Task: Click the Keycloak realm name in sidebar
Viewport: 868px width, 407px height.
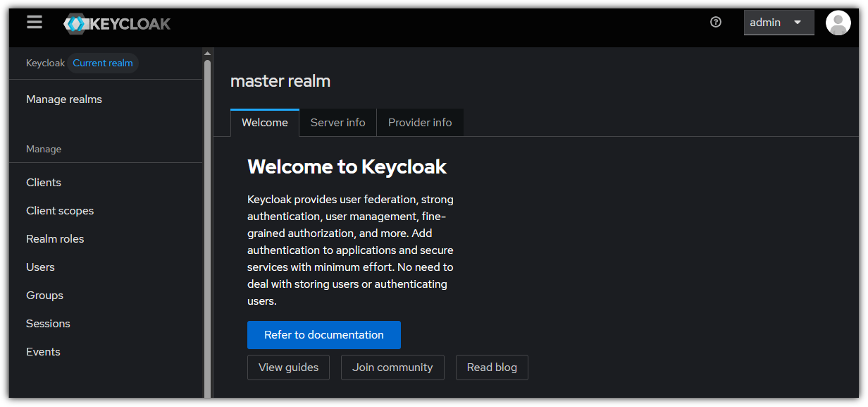Action: 45,63
